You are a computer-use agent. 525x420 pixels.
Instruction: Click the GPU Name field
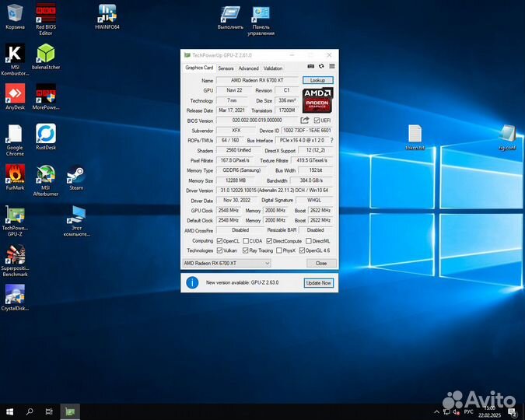pyautogui.click(x=257, y=80)
